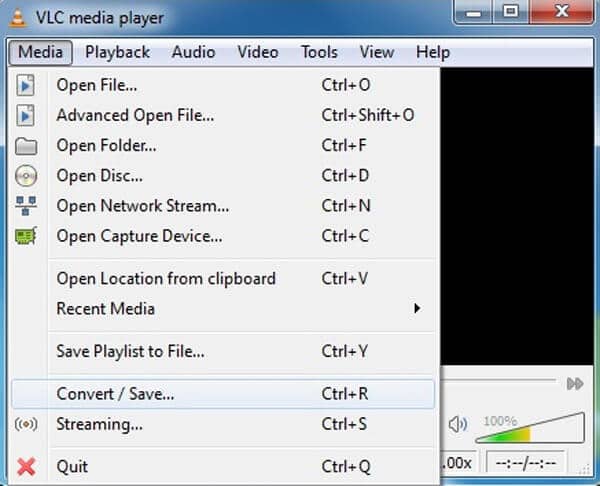Click the playback speed .00x field
The height and width of the screenshot is (486, 600).
tap(457, 463)
